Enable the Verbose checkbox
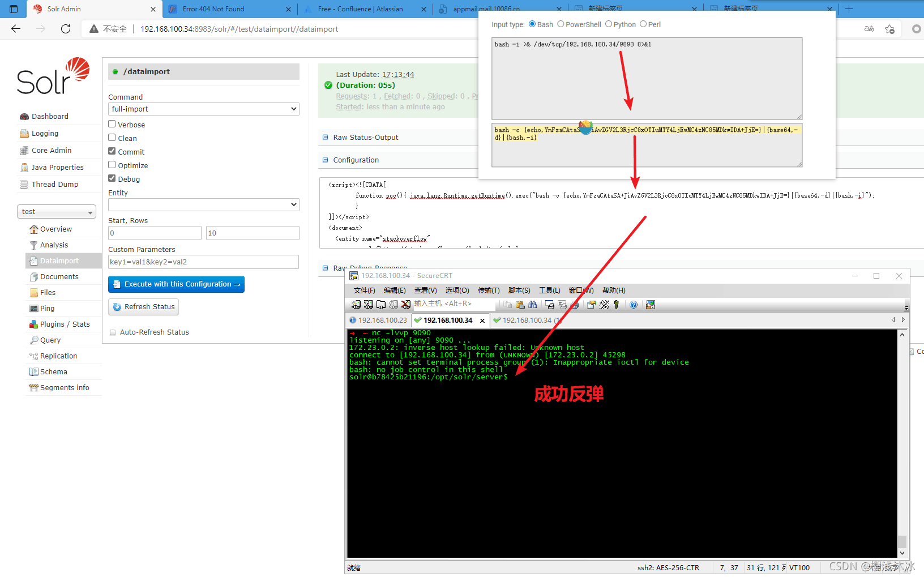The height and width of the screenshot is (577, 924). pyautogui.click(x=112, y=124)
